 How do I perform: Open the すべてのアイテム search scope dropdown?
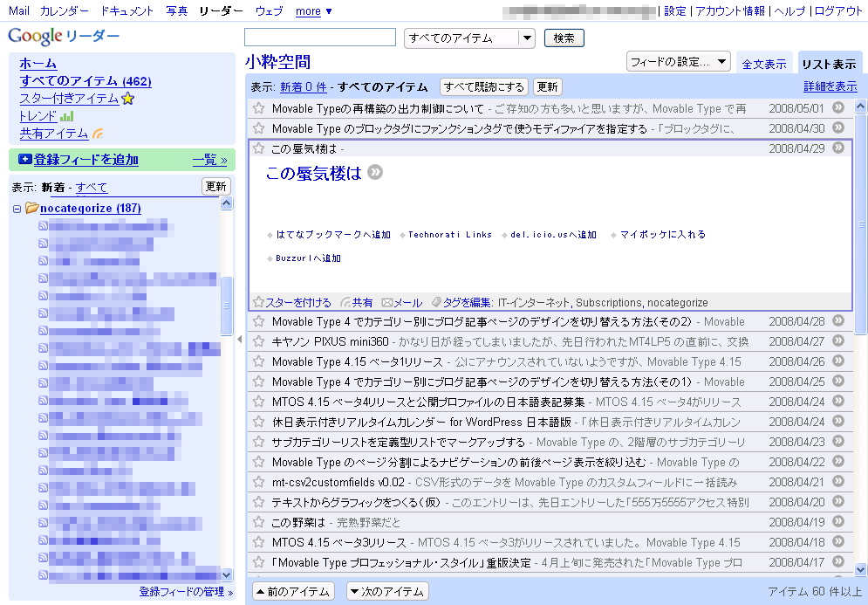(470, 38)
